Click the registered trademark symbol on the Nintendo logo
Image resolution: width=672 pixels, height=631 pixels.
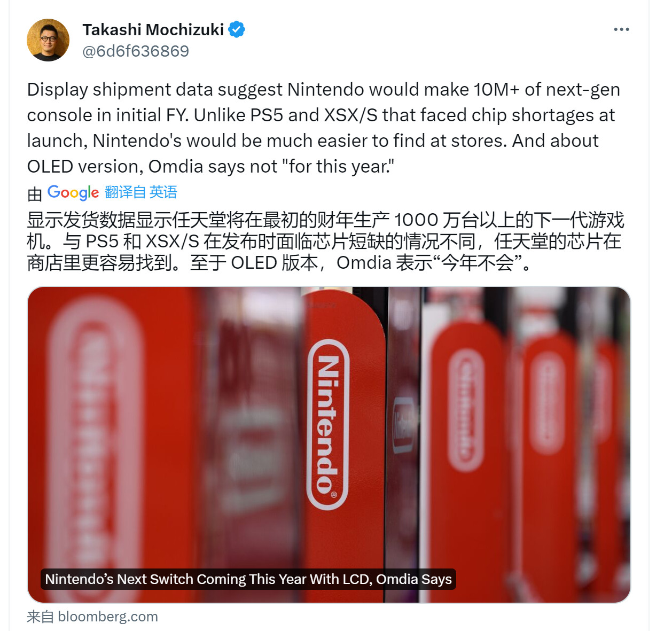click(334, 495)
